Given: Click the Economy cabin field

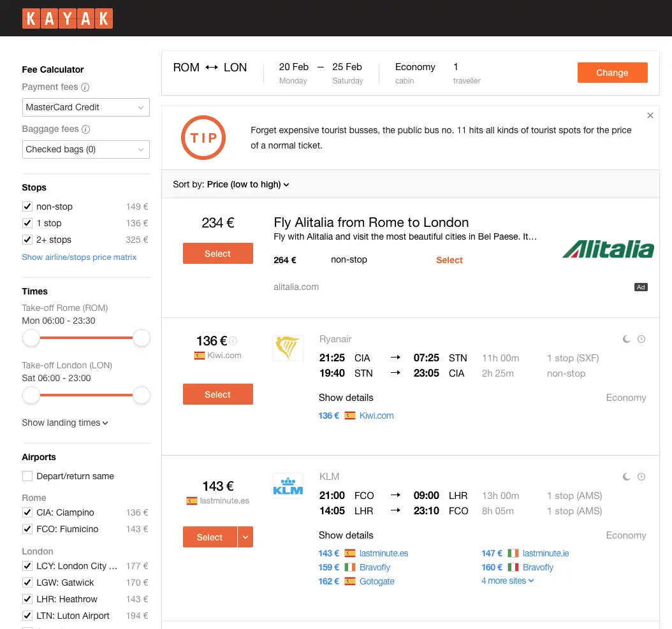Looking at the screenshot, I should [x=415, y=73].
